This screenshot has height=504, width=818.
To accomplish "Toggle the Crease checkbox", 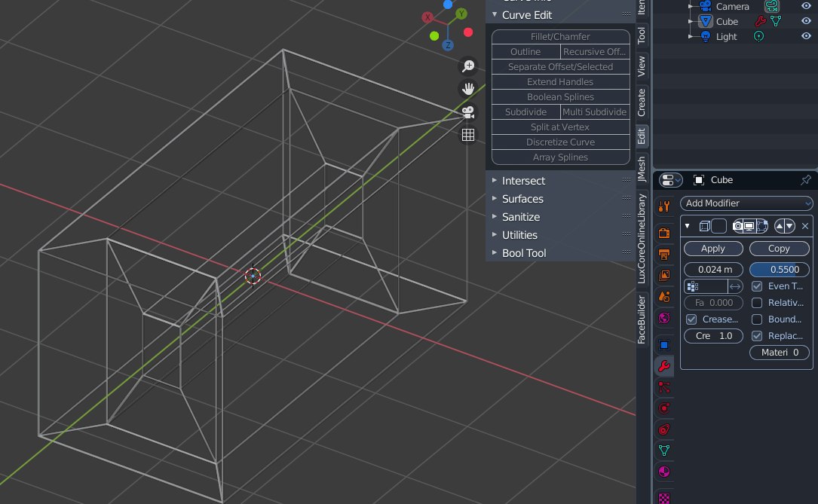I will (691, 319).
